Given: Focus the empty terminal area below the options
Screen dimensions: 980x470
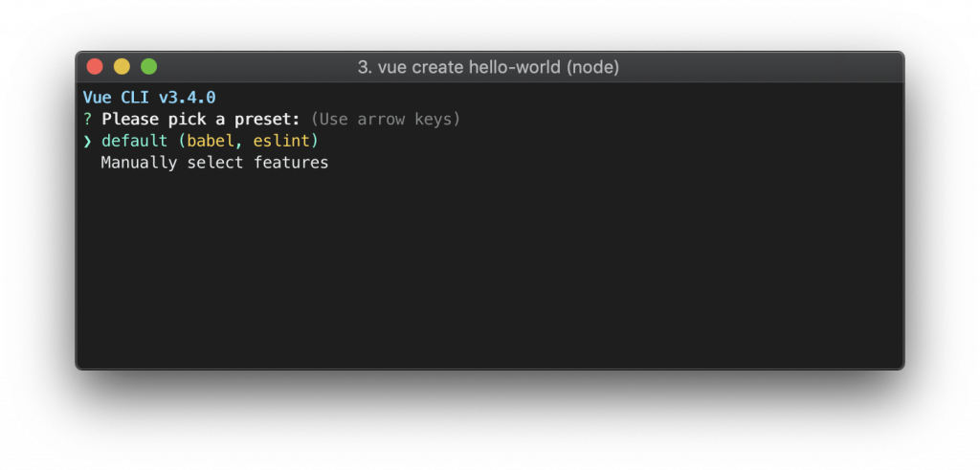Looking at the screenshot, I should point(488,278).
